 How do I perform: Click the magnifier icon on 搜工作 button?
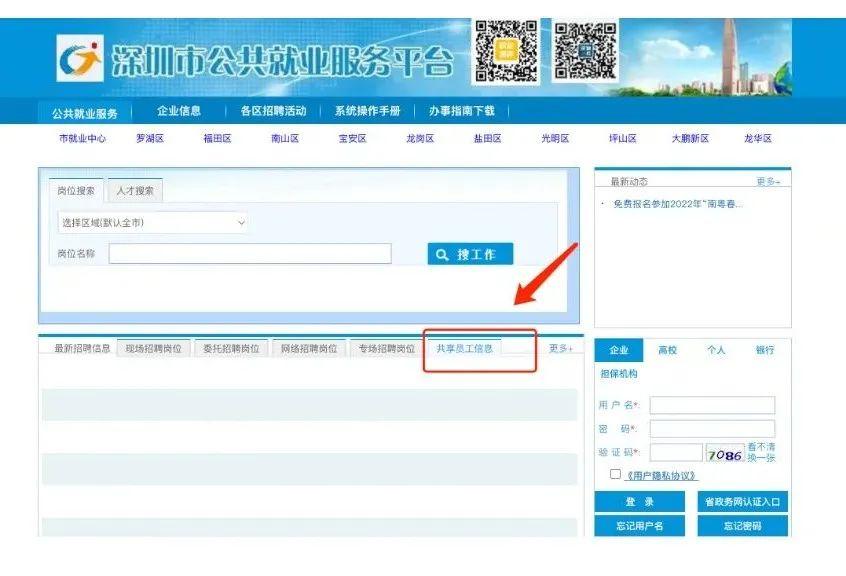point(443,255)
